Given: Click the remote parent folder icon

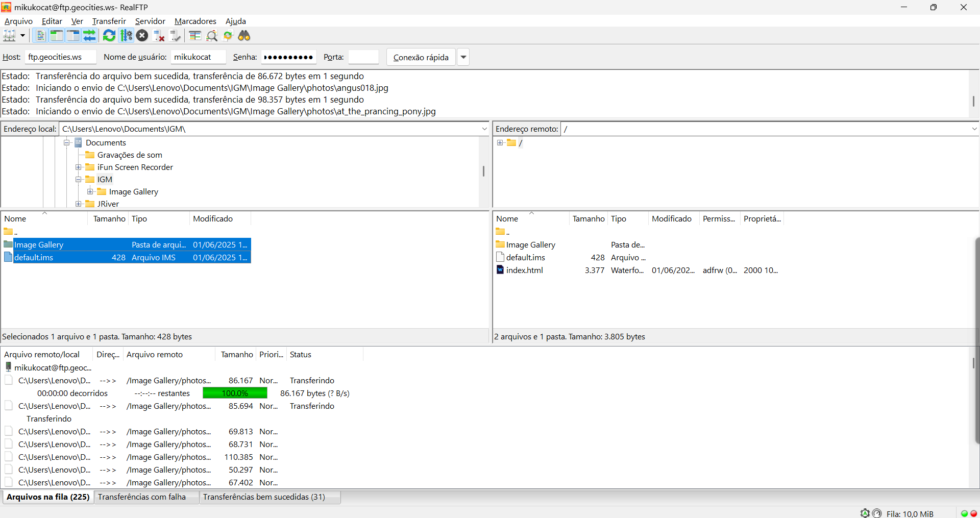Looking at the screenshot, I should click(x=500, y=232).
